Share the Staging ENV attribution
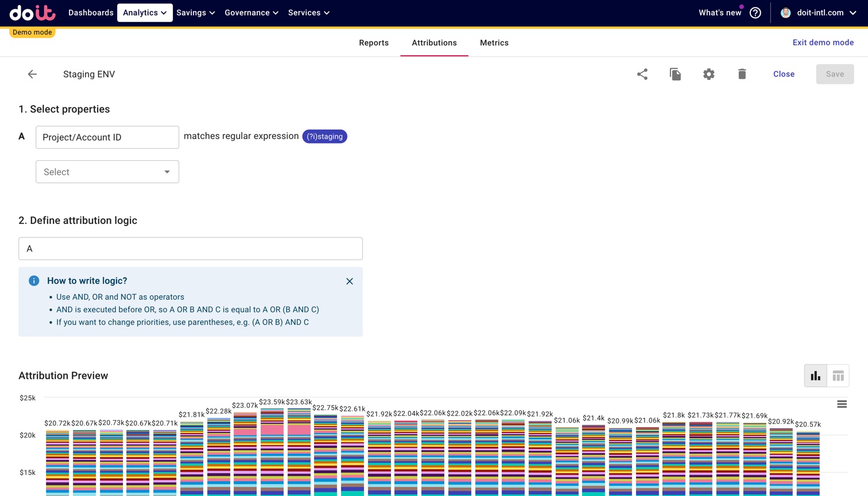The image size is (868, 496). tap(642, 74)
